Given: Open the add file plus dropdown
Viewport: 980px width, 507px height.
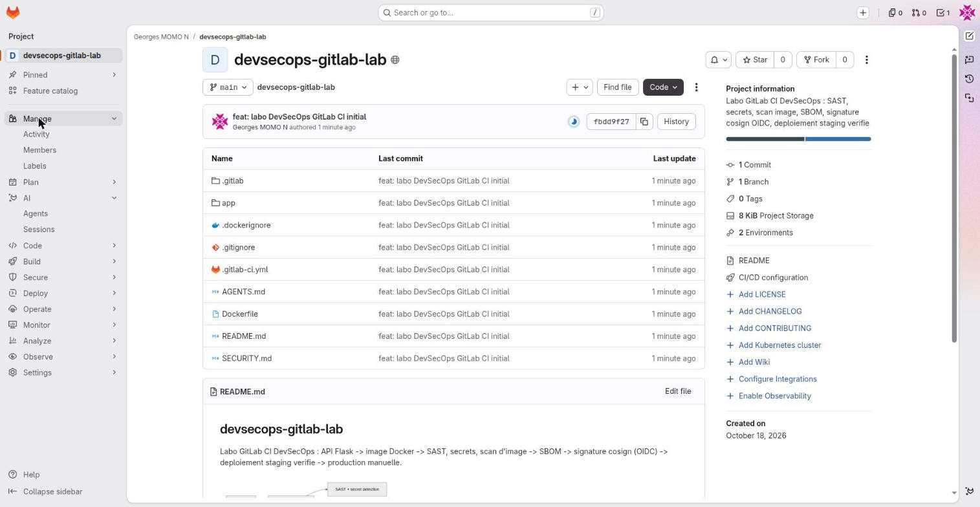Looking at the screenshot, I should [580, 87].
